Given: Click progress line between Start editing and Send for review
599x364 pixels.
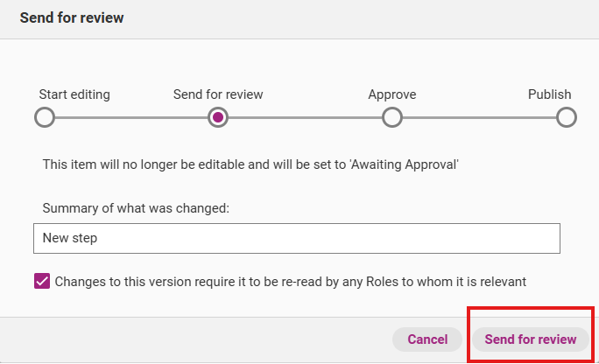Looking at the screenshot, I should [131, 117].
